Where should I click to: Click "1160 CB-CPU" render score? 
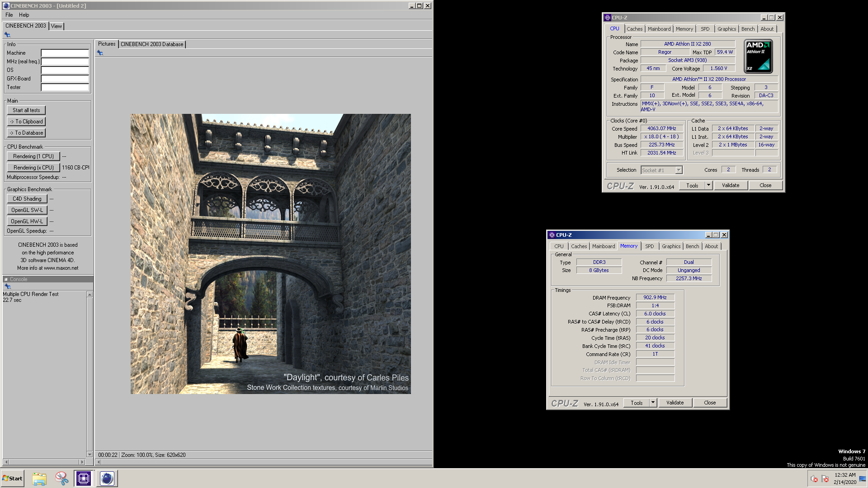(x=75, y=168)
